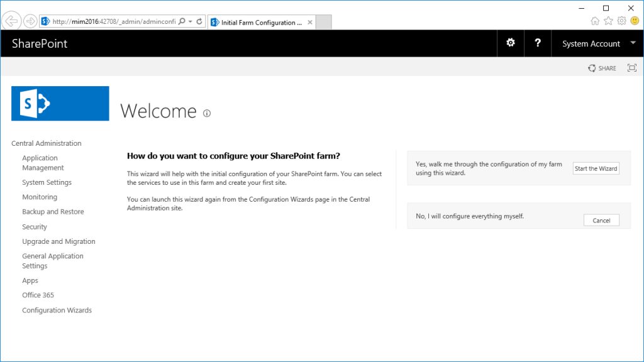Open Central Administration home link
Screen dimensions: 644x362
click(47, 143)
